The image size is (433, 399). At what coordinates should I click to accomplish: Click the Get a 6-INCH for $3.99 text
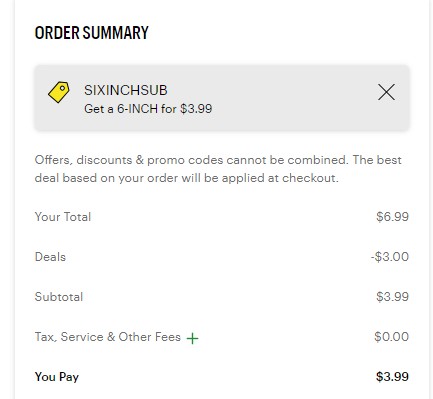148,109
